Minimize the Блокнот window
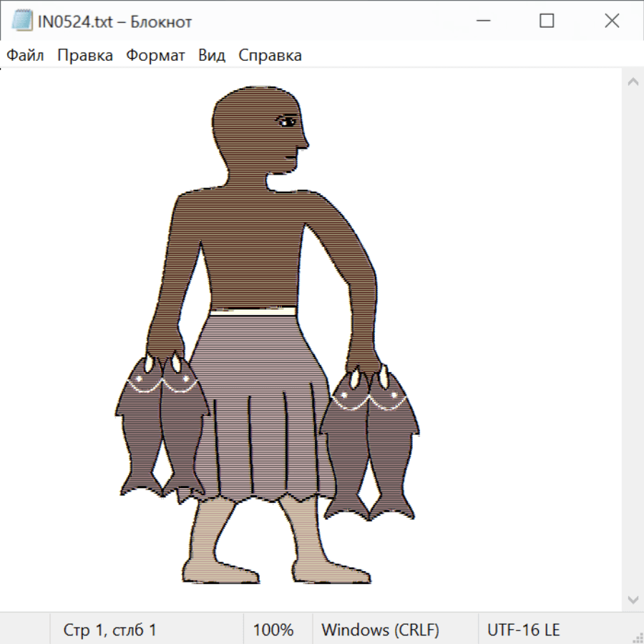Image resolution: width=644 pixels, height=644 pixels. (482, 21)
